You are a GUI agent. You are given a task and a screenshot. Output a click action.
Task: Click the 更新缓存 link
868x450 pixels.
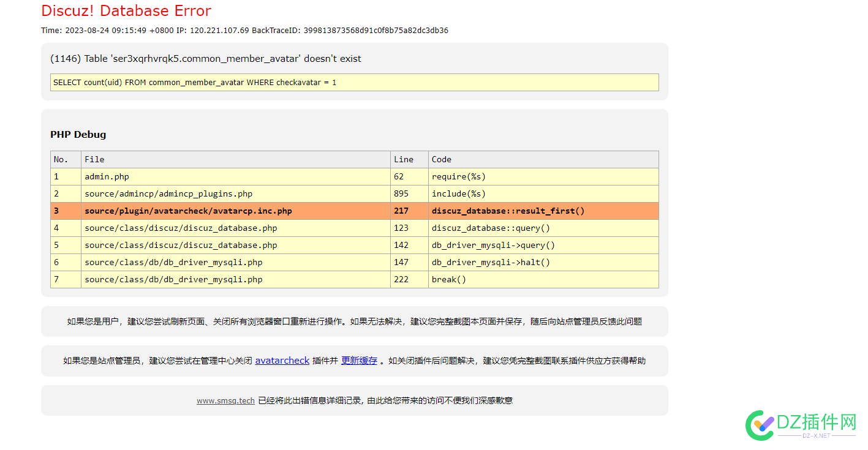(x=359, y=361)
